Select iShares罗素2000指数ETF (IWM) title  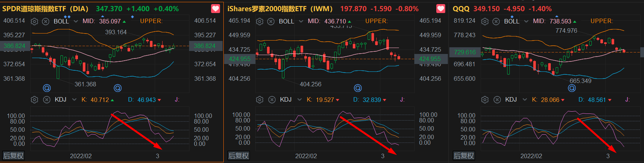click(x=280, y=9)
